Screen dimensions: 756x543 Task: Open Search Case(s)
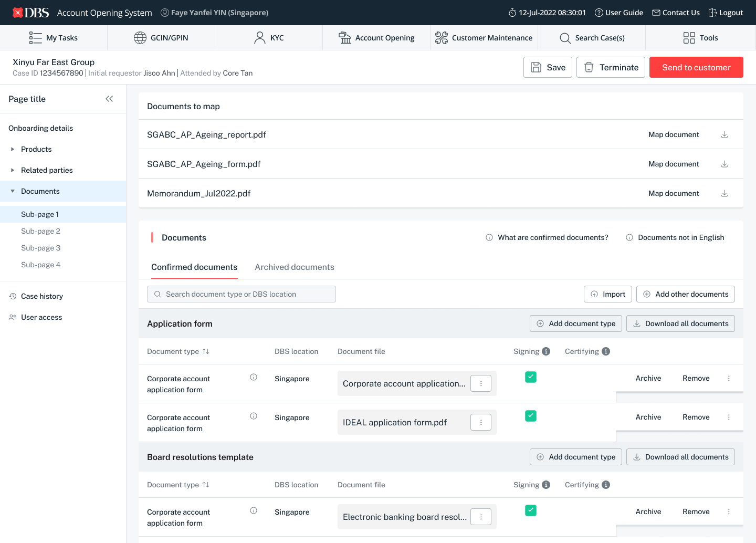pyautogui.click(x=592, y=38)
